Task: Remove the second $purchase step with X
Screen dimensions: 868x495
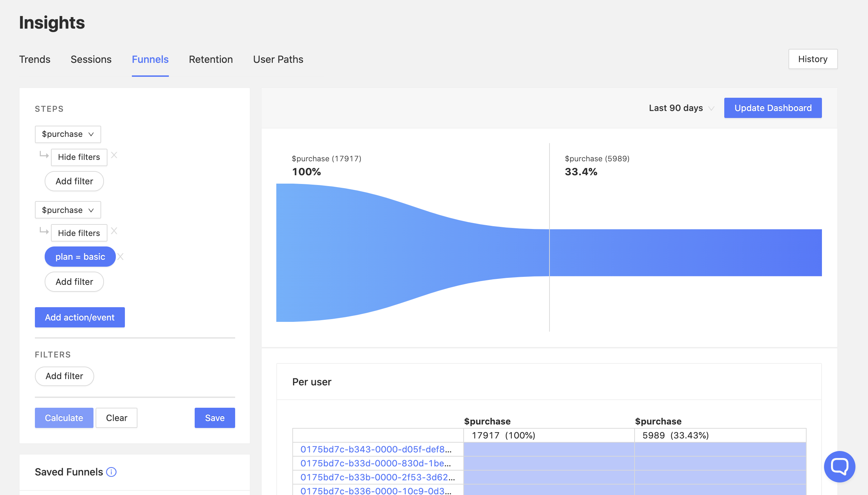Action: point(114,231)
